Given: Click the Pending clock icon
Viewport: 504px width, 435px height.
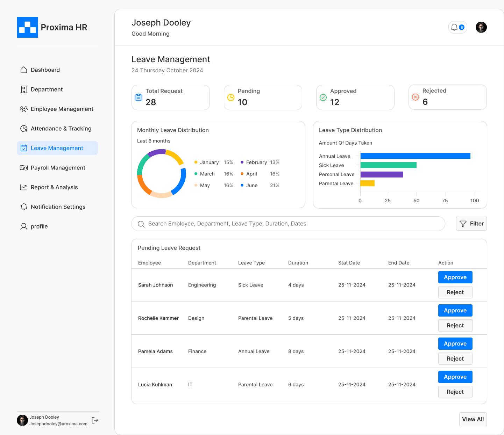Looking at the screenshot, I should (231, 97).
